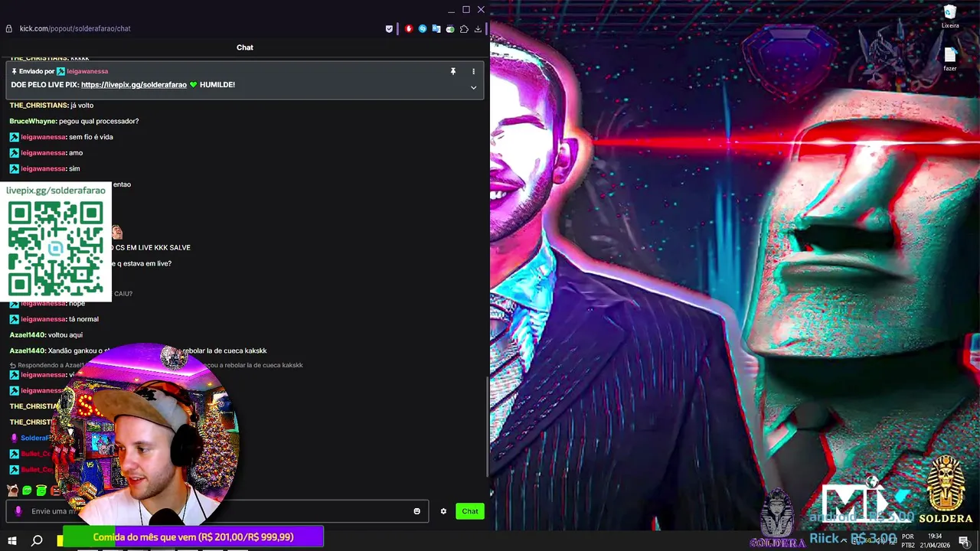980x551 pixels.
Task: Click username BruceWhayne in chat
Action: click(x=33, y=121)
